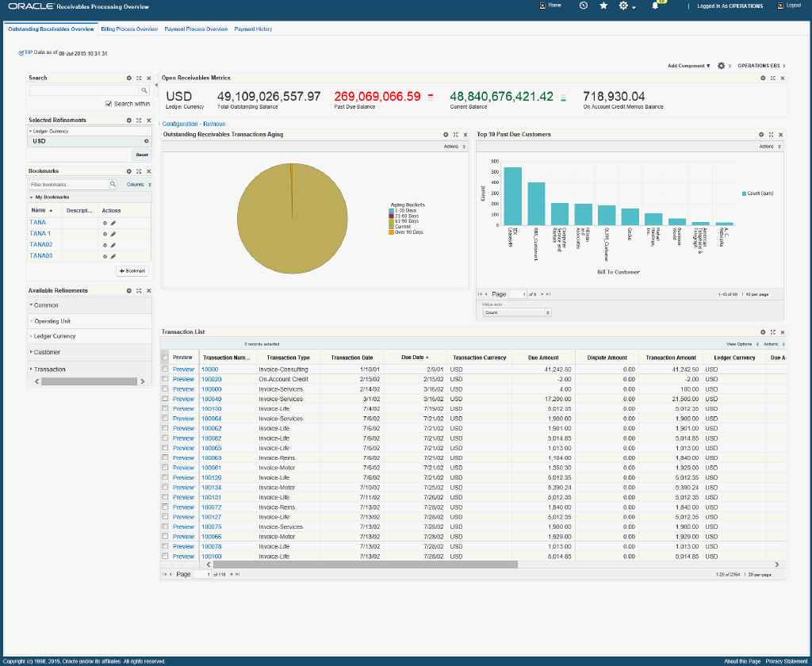Screen dimensions: 812x666
Task: Switch to Payment History tab
Action: click(253, 29)
